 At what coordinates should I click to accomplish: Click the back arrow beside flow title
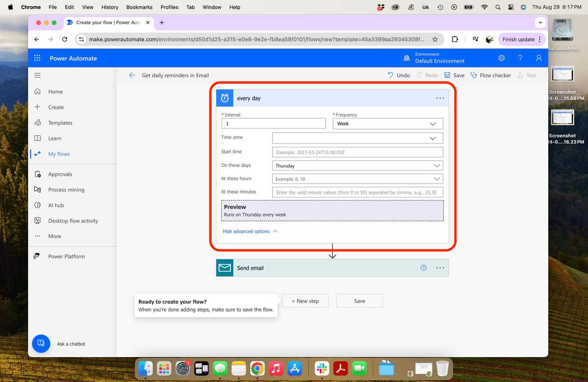point(132,75)
